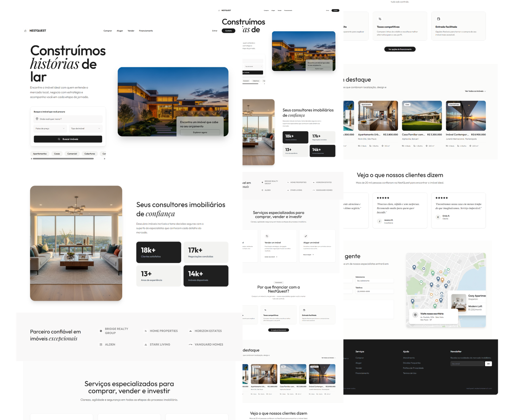Click the E avatar next to Emily R.
Viewport: 517px width, 420px height.
pos(438,217)
